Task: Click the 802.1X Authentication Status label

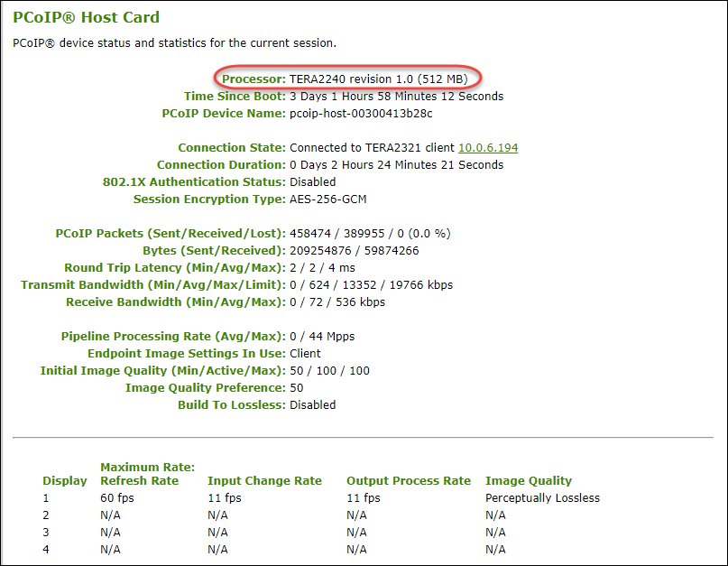Action: (x=194, y=182)
